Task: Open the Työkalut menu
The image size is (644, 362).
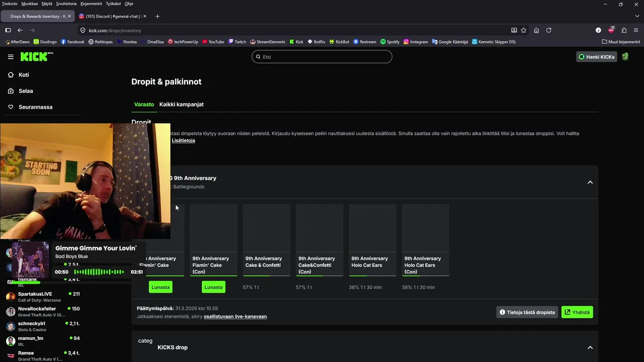Action: click(x=113, y=4)
